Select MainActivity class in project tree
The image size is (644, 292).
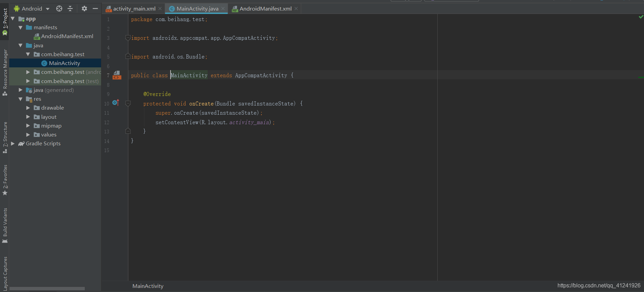click(x=64, y=63)
